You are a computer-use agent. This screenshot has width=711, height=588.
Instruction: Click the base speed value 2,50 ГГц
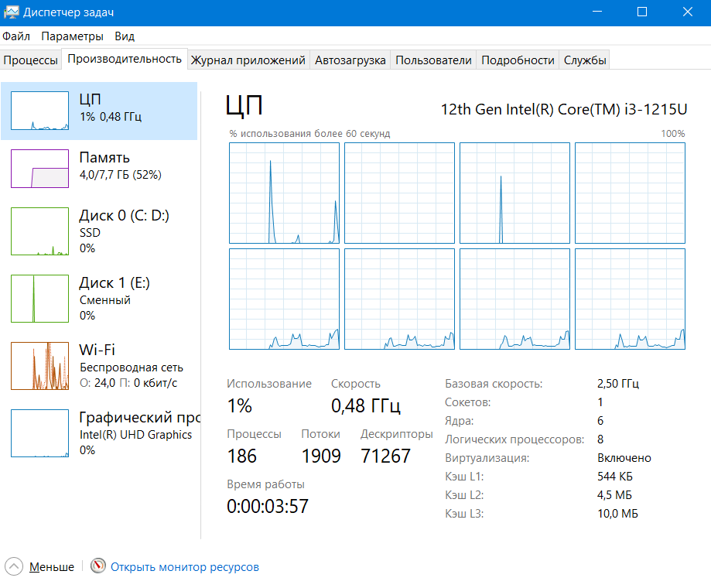tap(618, 384)
